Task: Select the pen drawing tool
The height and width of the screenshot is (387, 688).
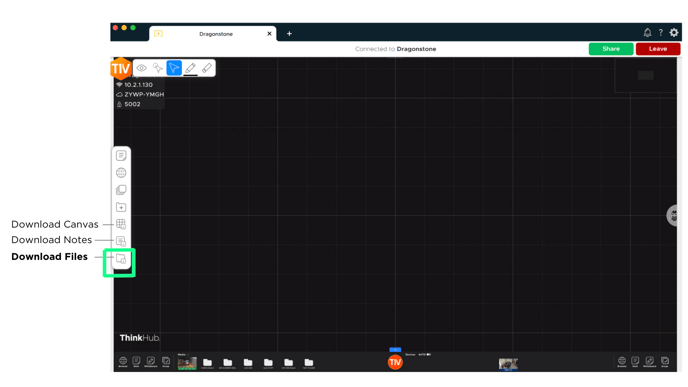Action: (190, 68)
